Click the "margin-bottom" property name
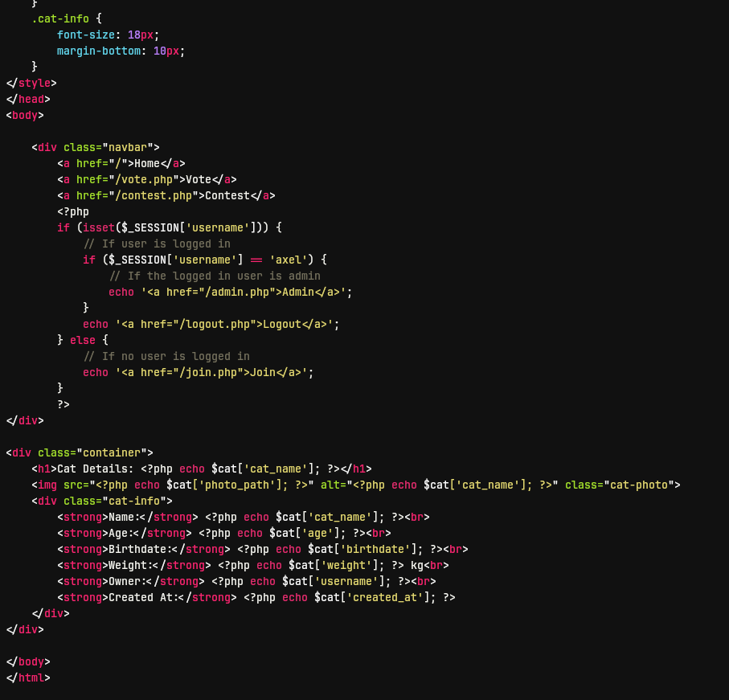 click(99, 51)
